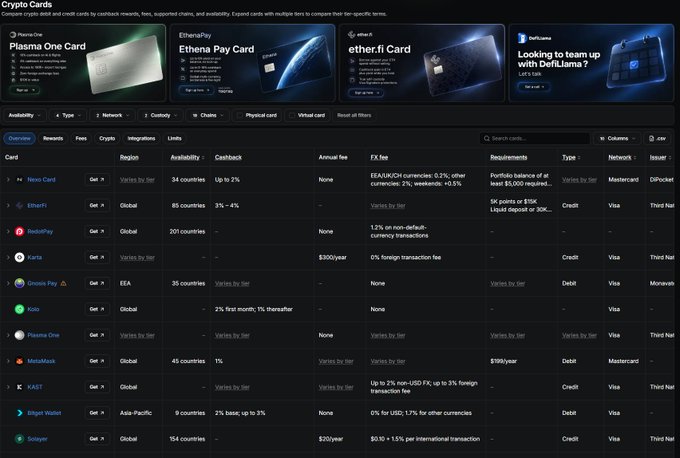This screenshot has height=458, width=680.
Task: Click the EtherFi logo icon
Action: 20,206
